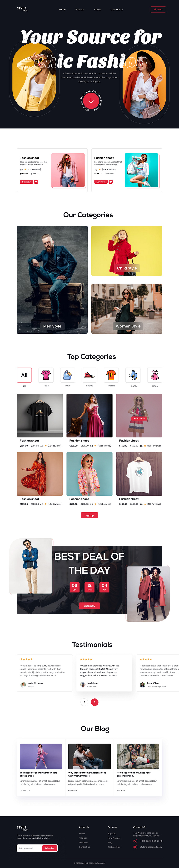Screen dimensions: 179x868
Task: Choose the T-shirt category icon
Action: [x=111, y=375]
